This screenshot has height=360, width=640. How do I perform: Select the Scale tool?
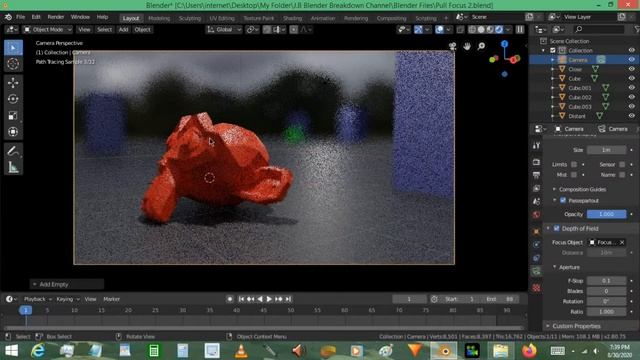pyautogui.click(x=13, y=116)
